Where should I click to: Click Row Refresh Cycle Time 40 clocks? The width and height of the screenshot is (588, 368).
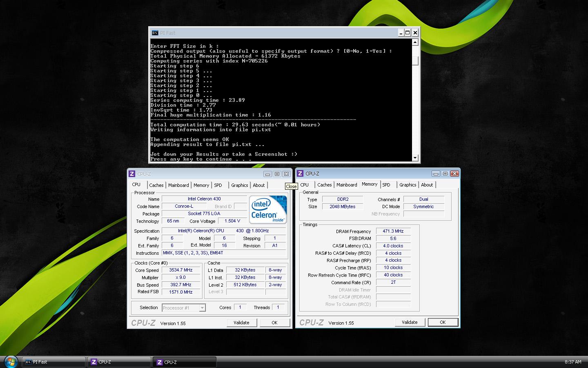coord(393,275)
